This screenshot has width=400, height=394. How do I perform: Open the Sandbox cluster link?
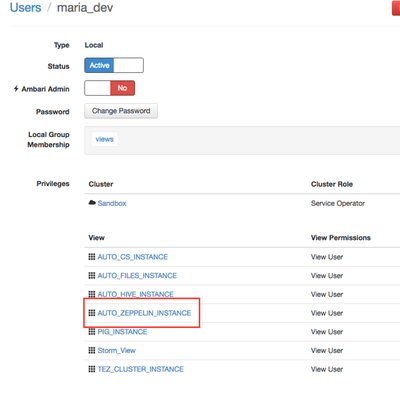[x=112, y=203]
